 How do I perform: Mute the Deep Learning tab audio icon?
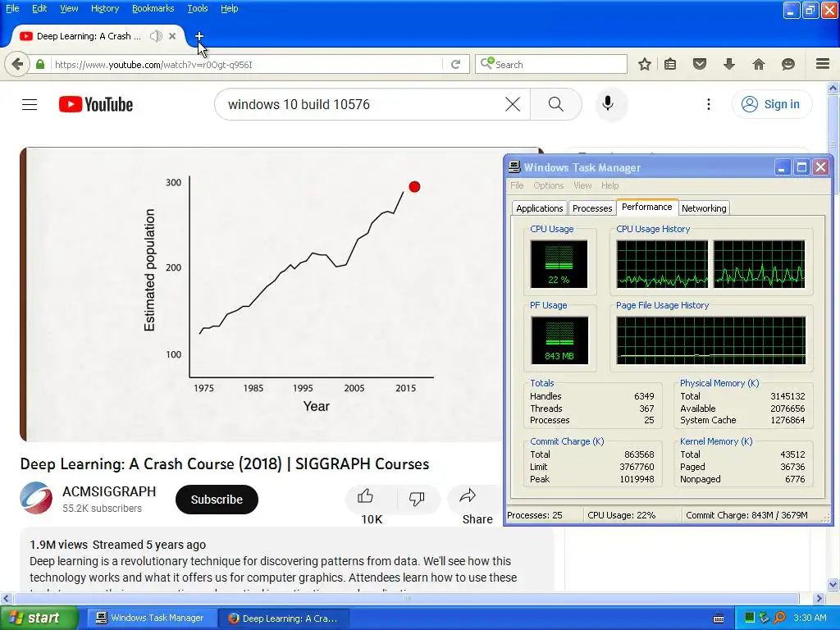coord(156,36)
